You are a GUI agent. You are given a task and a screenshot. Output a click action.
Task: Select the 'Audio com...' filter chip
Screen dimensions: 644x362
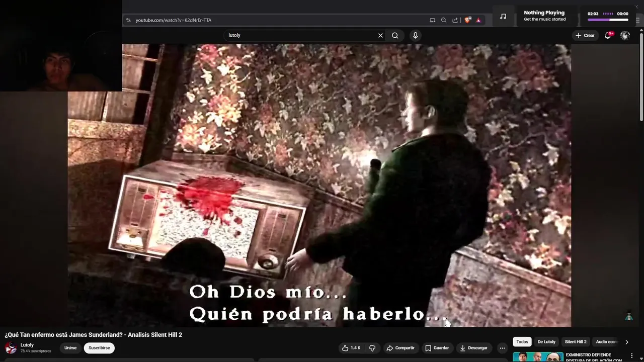point(606,342)
